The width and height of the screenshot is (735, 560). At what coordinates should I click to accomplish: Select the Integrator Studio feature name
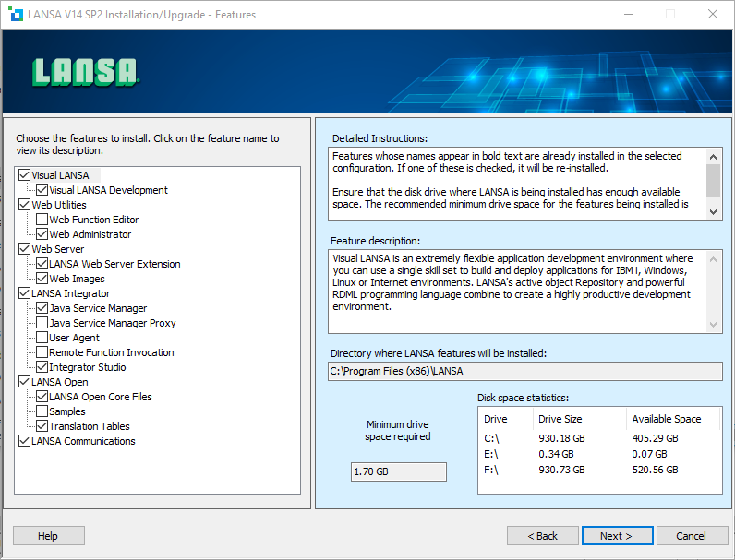pyautogui.click(x=87, y=366)
